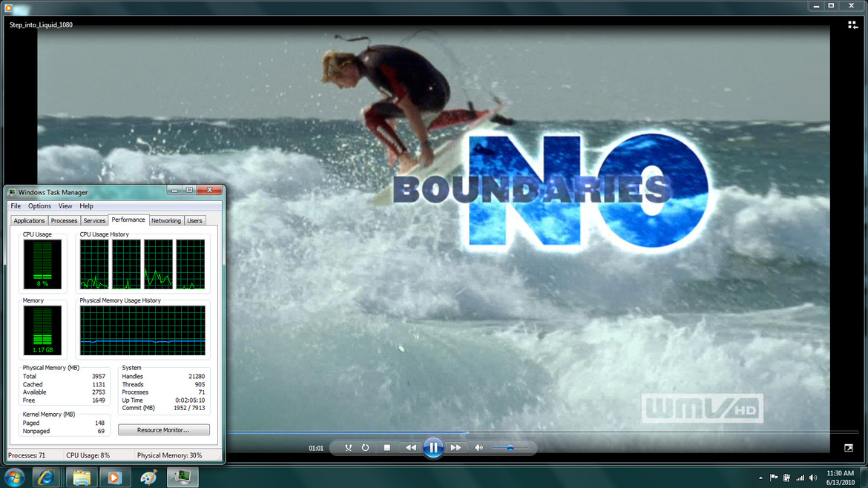The image size is (868, 488).
Task: Click the first CPU Usage History graph
Action: tap(94, 264)
